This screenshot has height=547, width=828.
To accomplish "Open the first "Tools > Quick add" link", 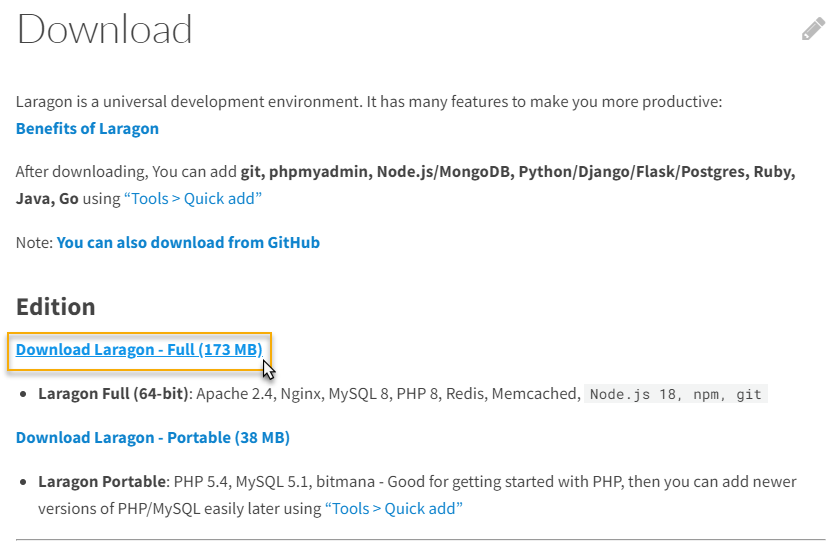I will 193,199.
